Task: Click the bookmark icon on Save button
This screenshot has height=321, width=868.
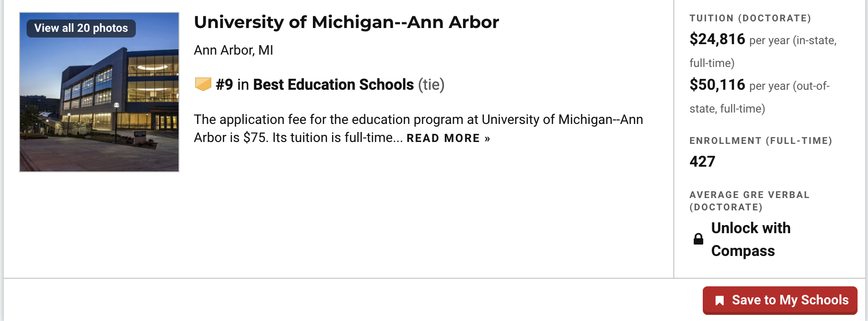Action: pyautogui.click(x=719, y=301)
